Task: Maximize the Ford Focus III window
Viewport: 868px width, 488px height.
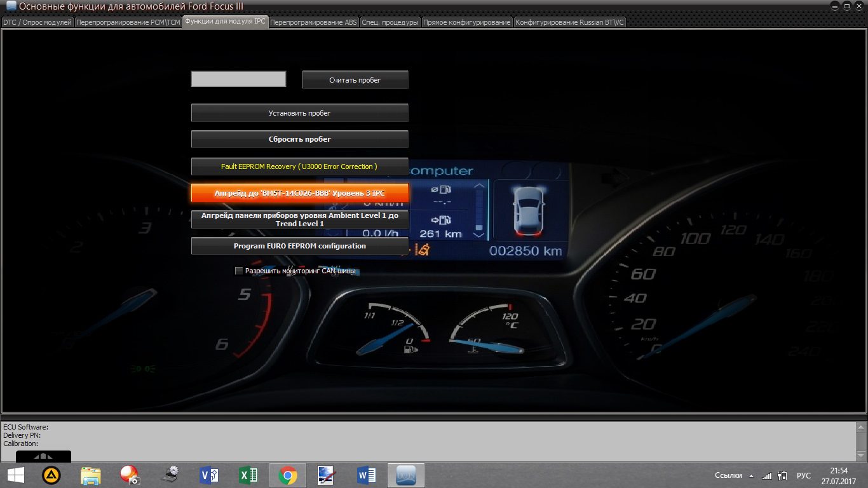Action: 846,6
